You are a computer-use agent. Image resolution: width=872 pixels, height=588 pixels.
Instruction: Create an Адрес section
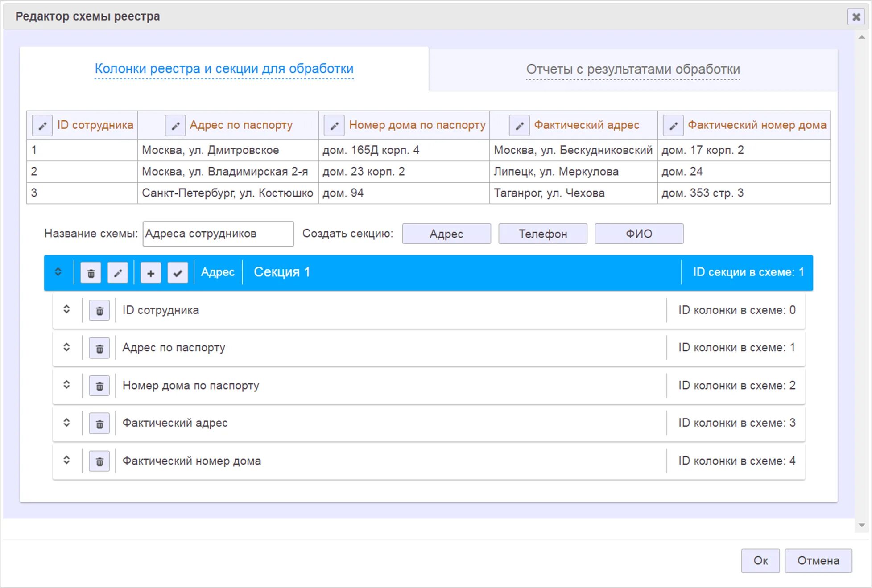pyautogui.click(x=446, y=234)
